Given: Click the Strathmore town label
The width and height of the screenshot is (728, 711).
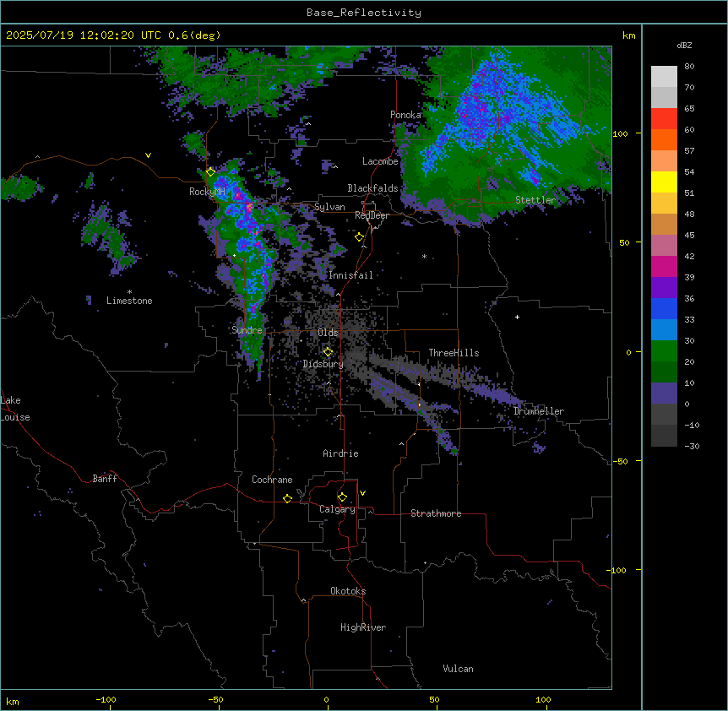Looking at the screenshot, I should pos(436,513).
